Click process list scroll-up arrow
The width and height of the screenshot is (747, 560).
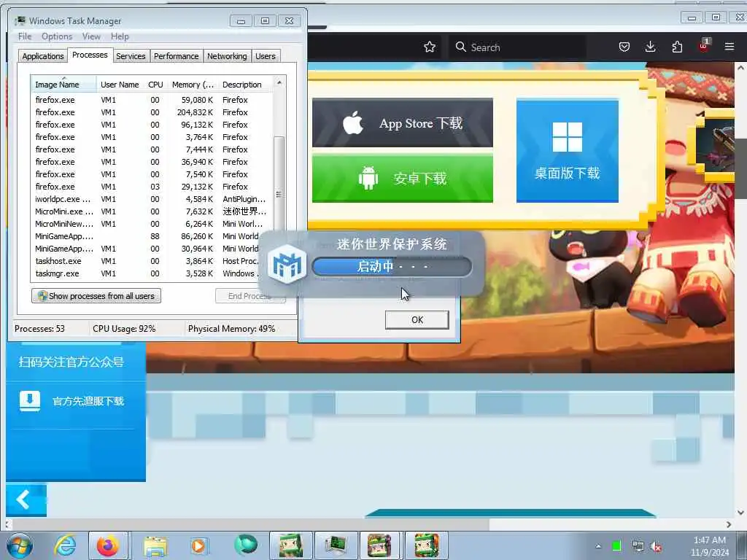tap(279, 82)
